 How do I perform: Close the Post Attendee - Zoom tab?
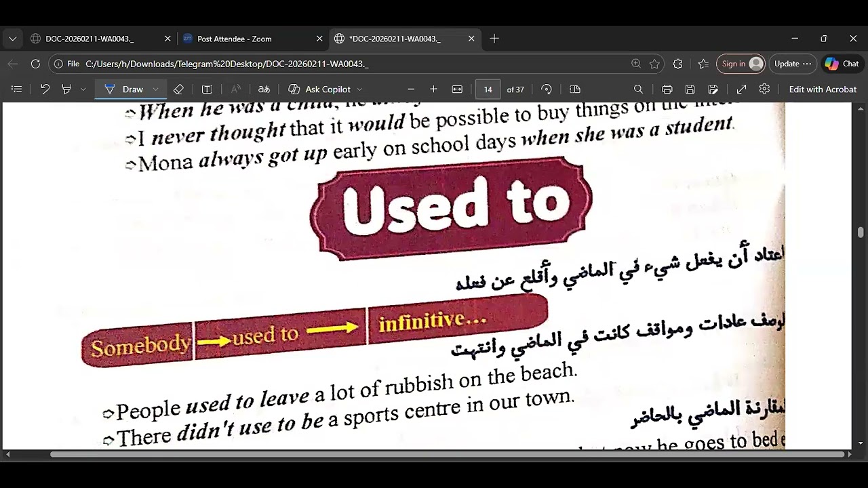(x=319, y=39)
